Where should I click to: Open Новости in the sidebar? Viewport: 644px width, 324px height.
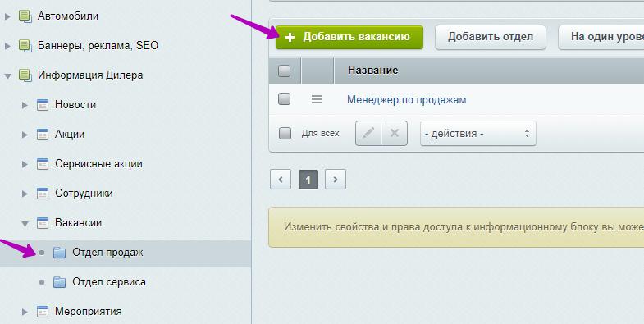pos(75,105)
